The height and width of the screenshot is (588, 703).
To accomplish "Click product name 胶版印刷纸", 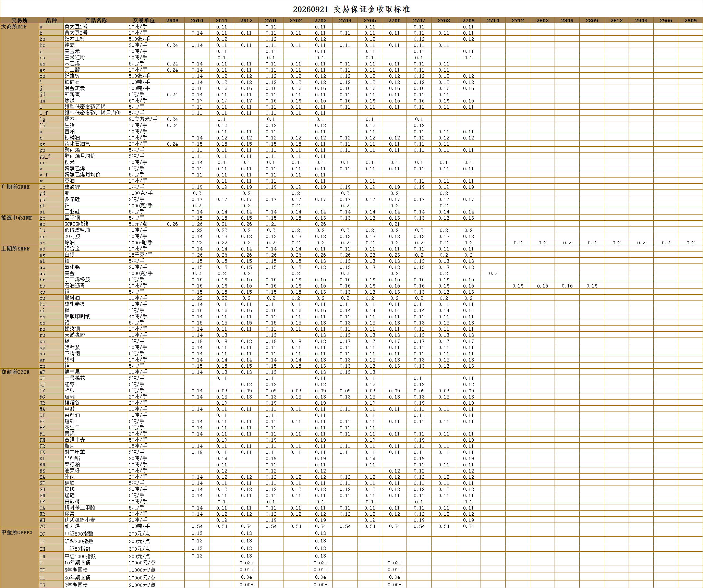I will tap(77, 317).
